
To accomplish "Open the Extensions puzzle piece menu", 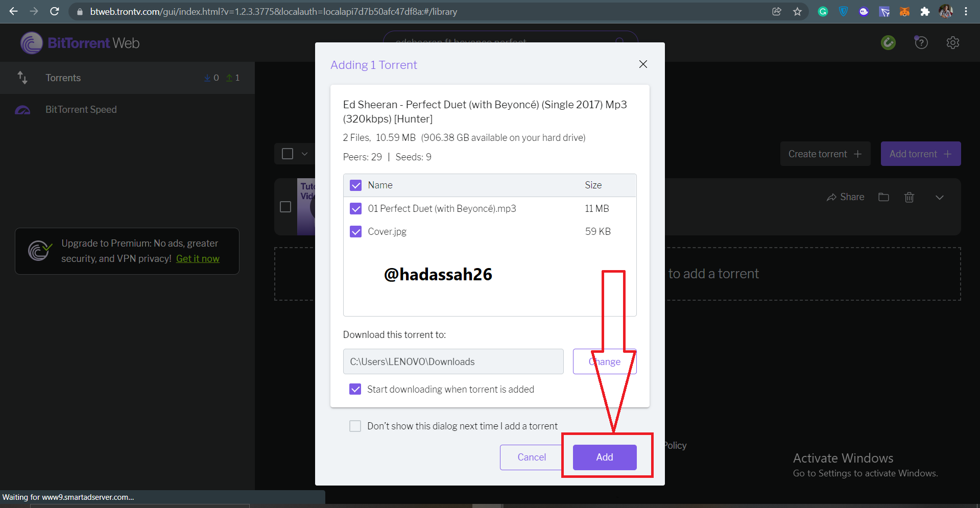I will point(925,11).
